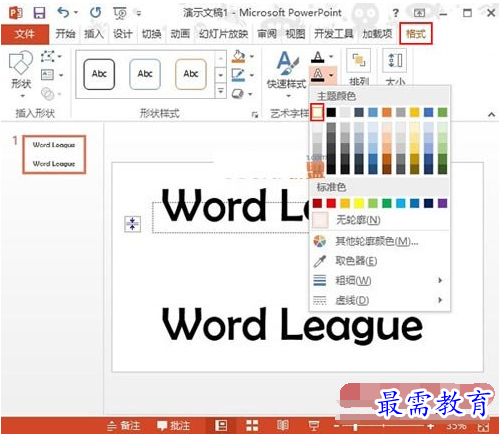Open Comments pane in status bar

coord(174,426)
